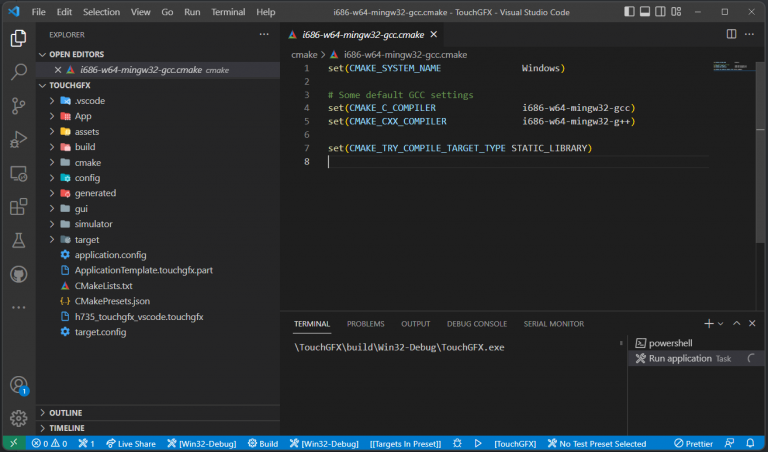
Task: Open the Testing flask icon
Action: coord(18,240)
